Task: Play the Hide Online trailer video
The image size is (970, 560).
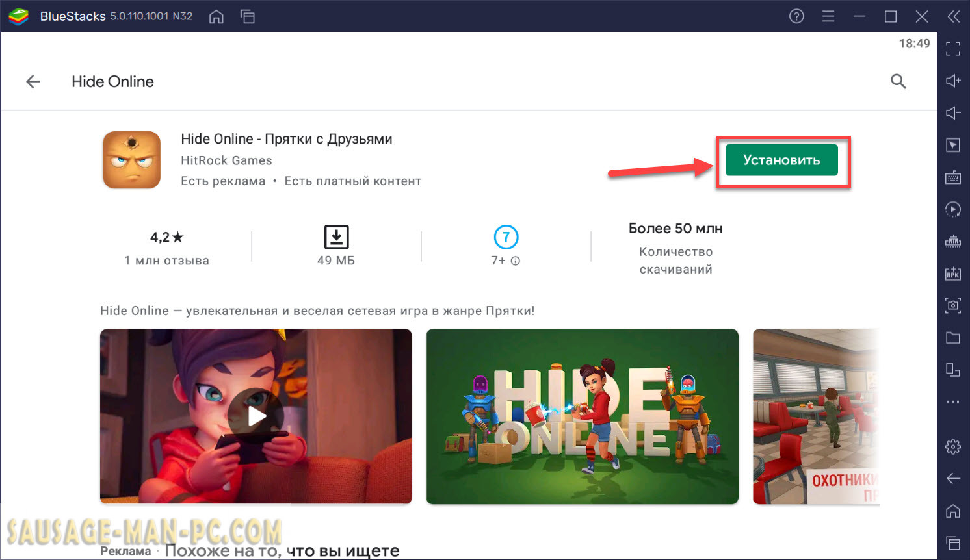Action: pos(256,416)
